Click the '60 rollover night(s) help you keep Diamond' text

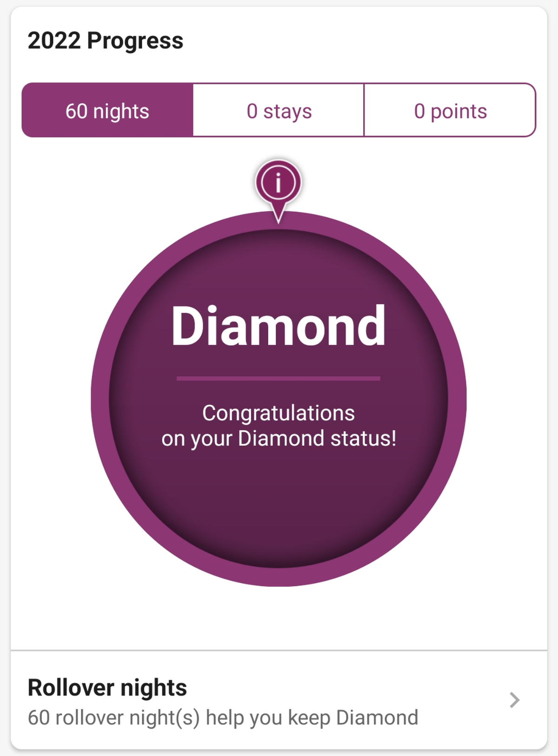pos(223,717)
